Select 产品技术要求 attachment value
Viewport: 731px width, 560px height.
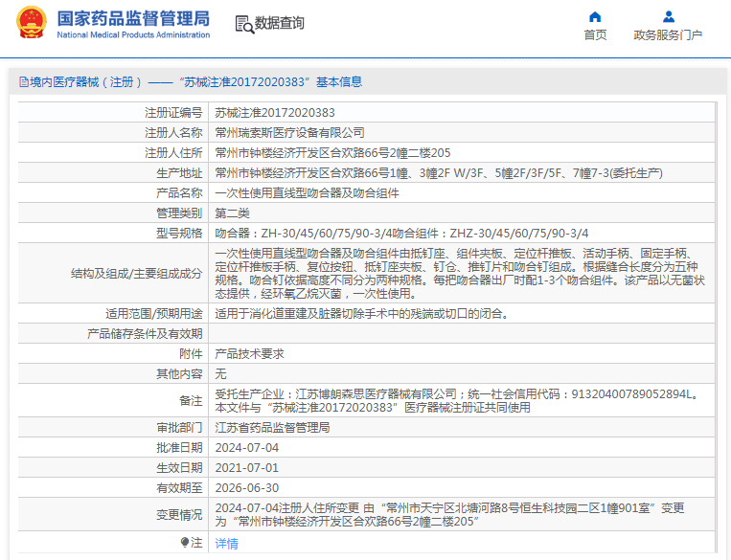coord(249,353)
